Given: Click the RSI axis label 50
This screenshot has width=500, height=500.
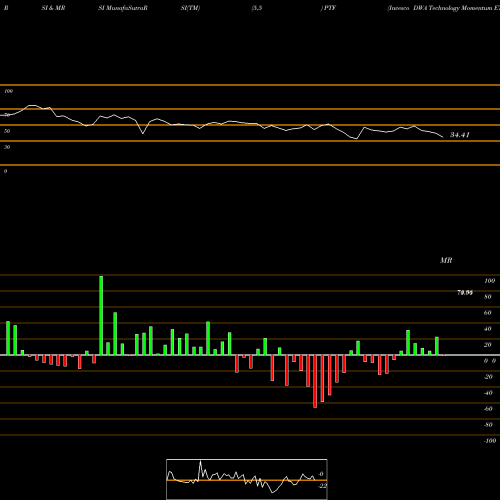Looking at the screenshot, I should pos(7,131).
